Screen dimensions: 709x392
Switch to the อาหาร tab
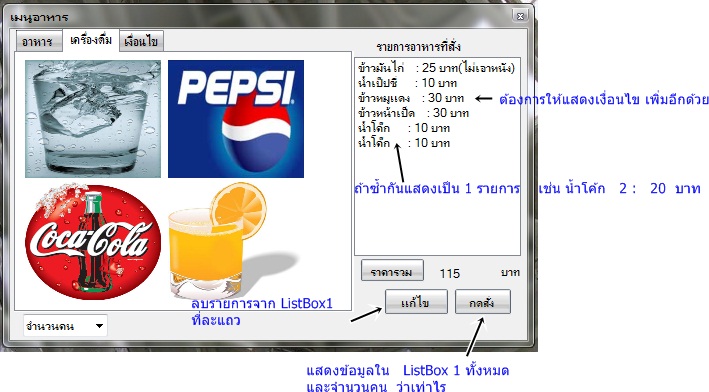click(38, 42)
